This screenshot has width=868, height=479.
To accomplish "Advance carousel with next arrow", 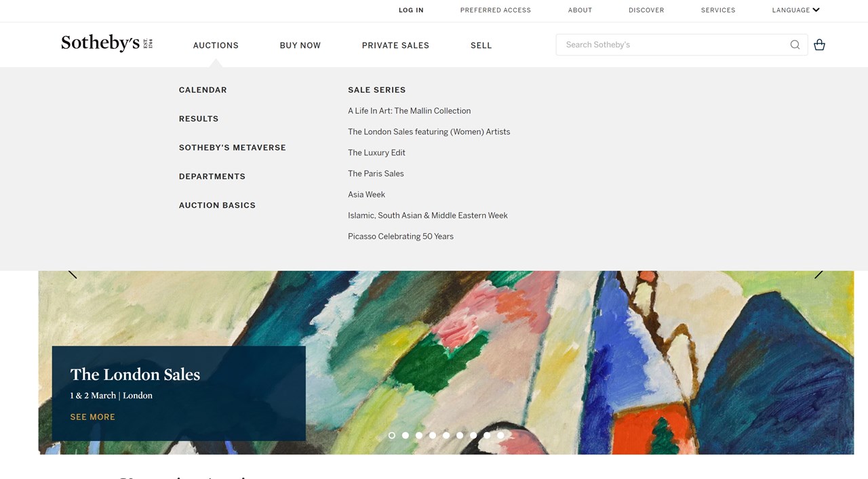I will (818, 274).
